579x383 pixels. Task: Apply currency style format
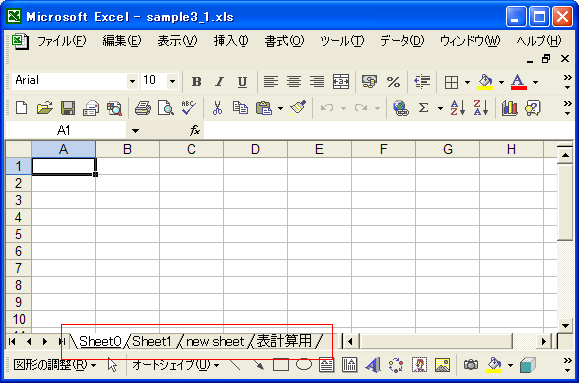tap(369, 82)
